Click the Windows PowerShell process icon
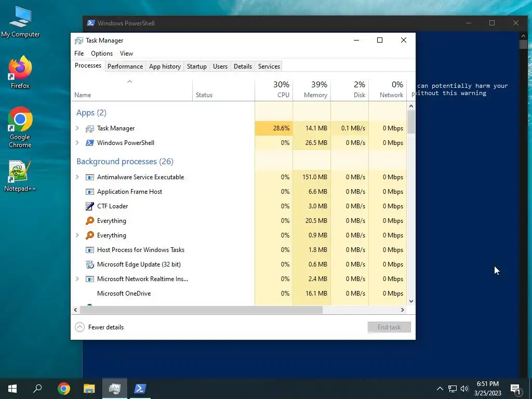Screen dimensions: 532x399 point(89,143)
